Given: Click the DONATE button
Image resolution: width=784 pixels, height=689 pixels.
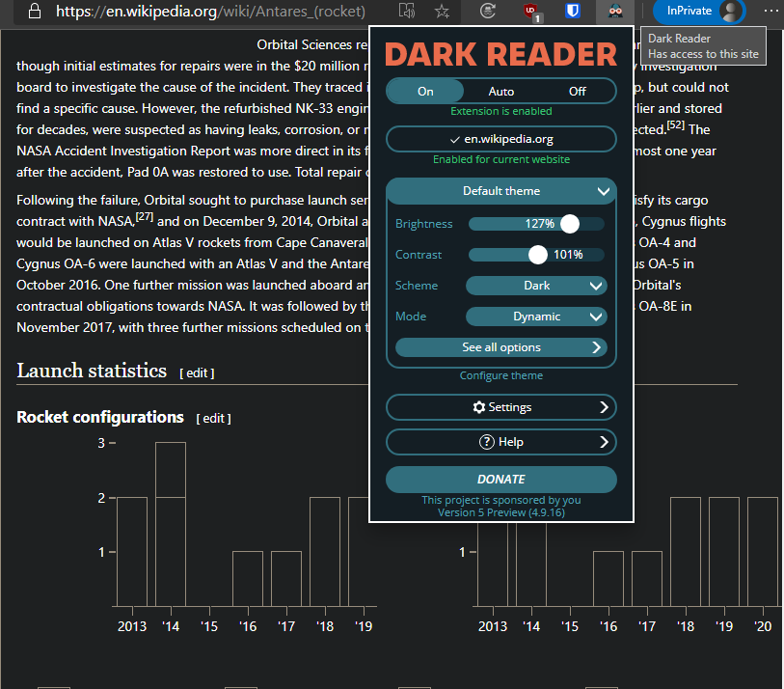Looking at the screenshot, I should tap(500, 480).
